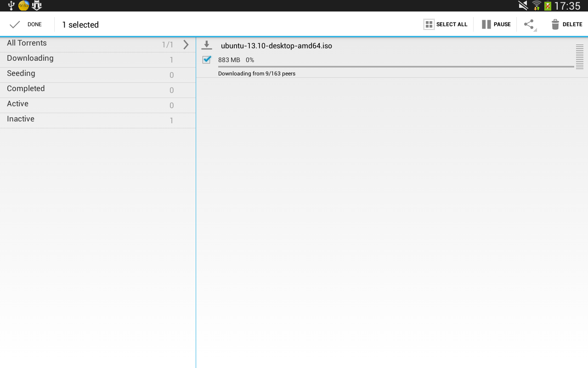
Task: Tap the yellow smiley notification icon
Action: pyautogui.click(x=23, y=6)
